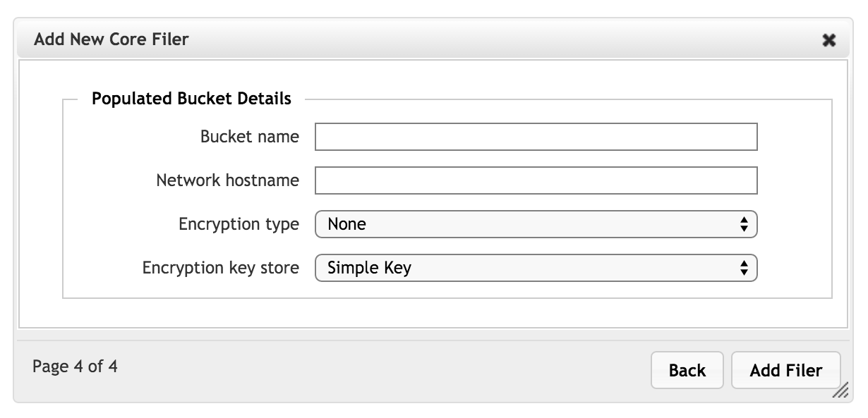Click the Network hostname label
This screenshot has width=868, height=418.
227,180
